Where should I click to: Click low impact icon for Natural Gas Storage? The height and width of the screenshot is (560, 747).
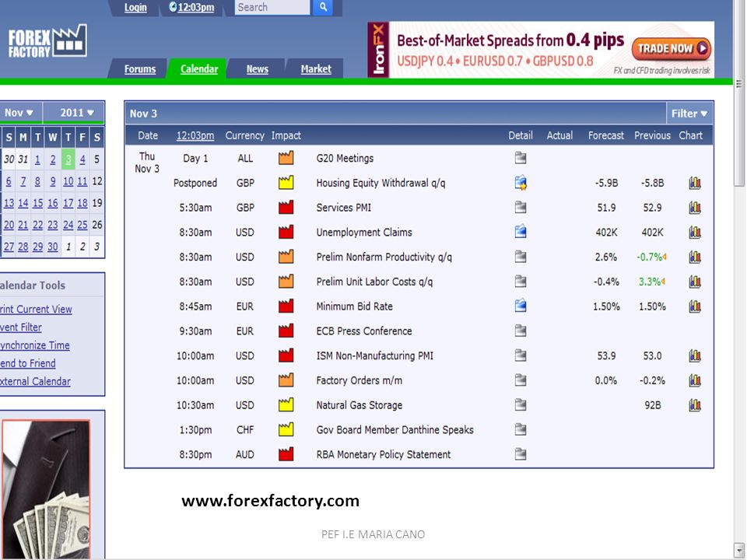286,404
